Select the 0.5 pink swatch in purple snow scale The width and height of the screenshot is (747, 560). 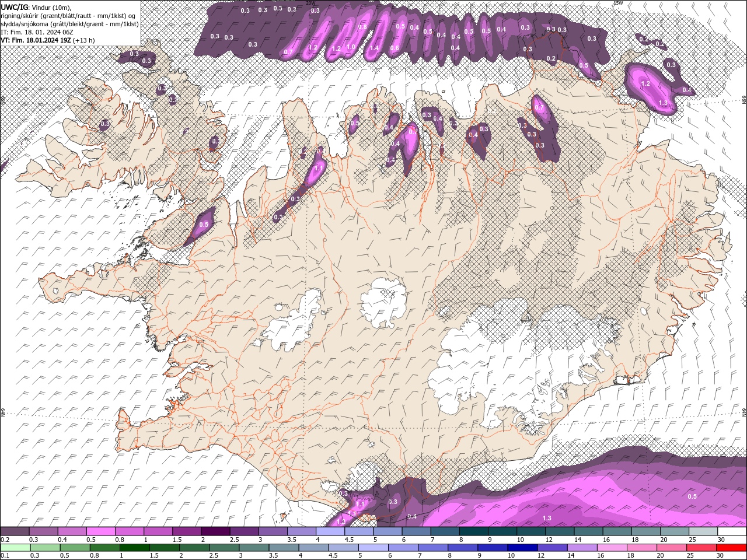pyautogui.click(x=100, y=531)
